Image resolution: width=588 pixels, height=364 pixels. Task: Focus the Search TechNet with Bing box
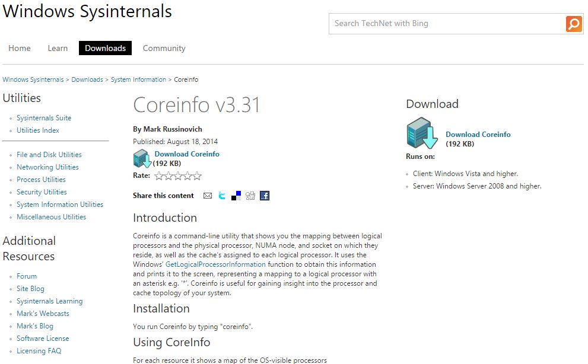tap(445, 24)
